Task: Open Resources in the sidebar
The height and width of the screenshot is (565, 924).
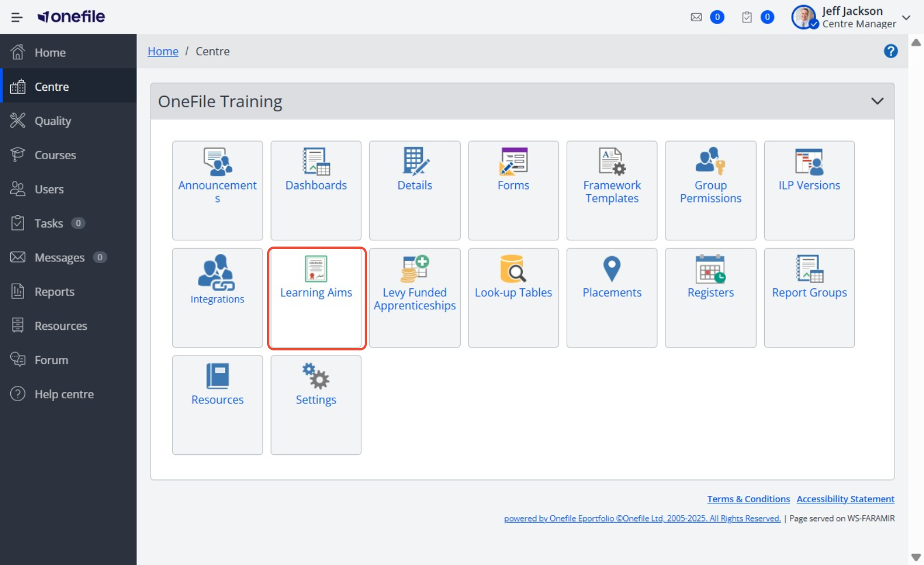Action: [68, 326]
